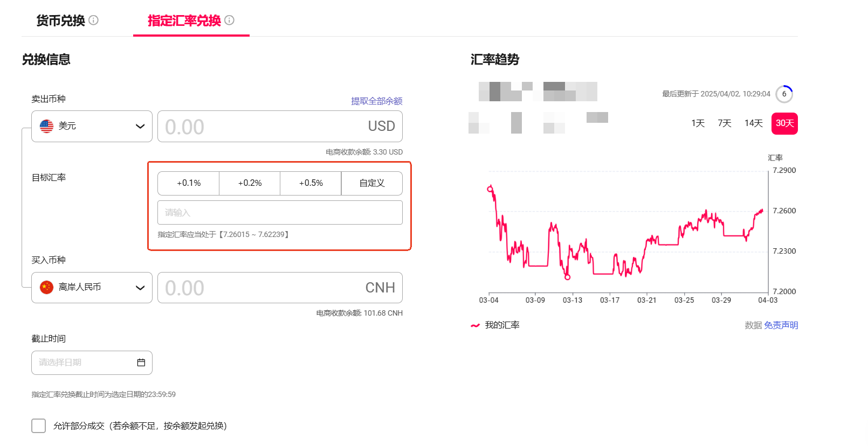The height and width of the screenshot is (446, 868).
Task: Click the 截止时间 label
Action: click(49, 339)
